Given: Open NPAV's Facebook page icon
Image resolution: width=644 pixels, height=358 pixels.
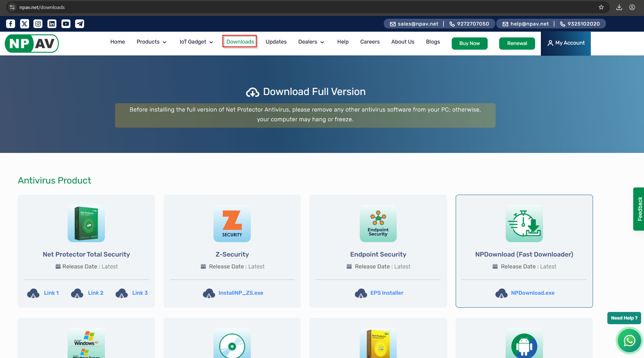Looking at the screenshot, I should (x=10, y=24).
